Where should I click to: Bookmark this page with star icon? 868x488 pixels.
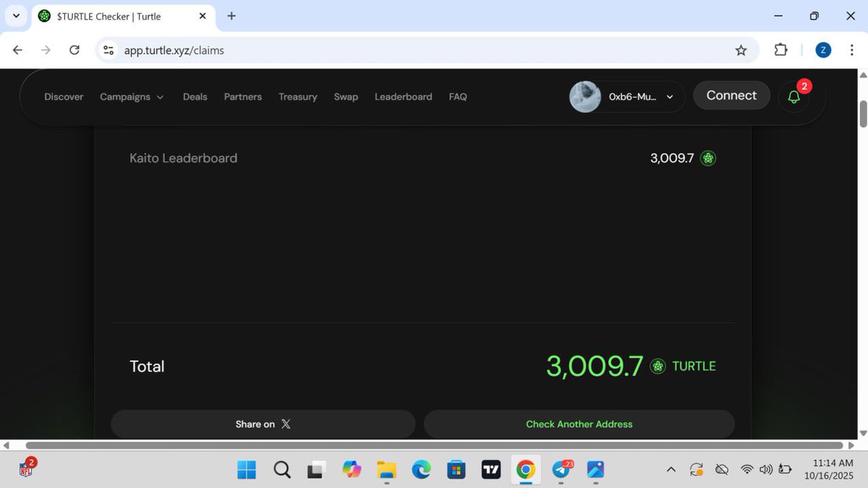tap(741, 50)
